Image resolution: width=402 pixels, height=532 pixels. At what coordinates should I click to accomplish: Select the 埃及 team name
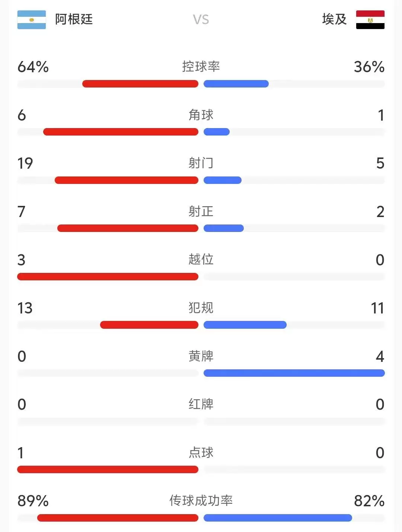(334, 19)
